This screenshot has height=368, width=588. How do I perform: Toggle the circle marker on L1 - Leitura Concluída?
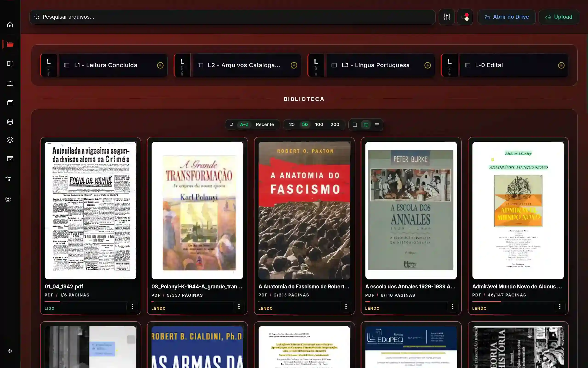pyautogui.click(x=160, y=65)
